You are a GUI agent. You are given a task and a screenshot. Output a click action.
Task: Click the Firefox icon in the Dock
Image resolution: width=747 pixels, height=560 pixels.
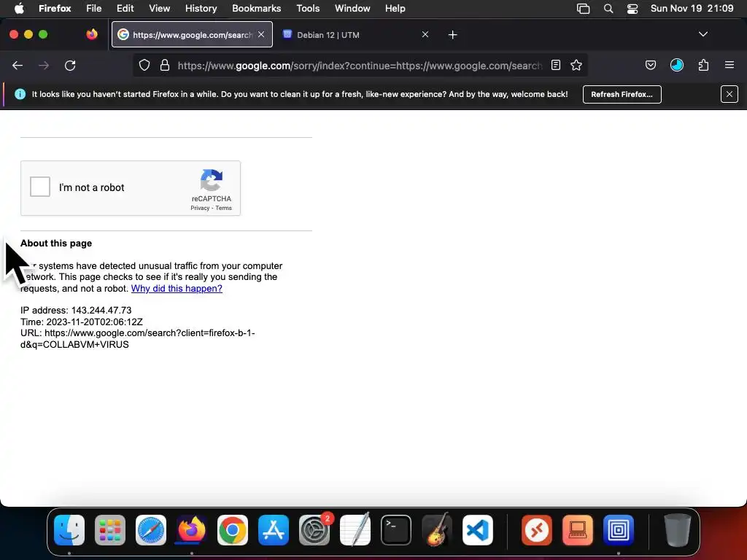192,530
